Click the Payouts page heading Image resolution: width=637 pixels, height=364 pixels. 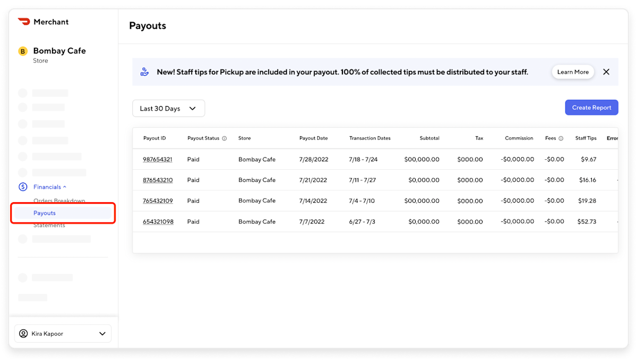coord(148,25)
